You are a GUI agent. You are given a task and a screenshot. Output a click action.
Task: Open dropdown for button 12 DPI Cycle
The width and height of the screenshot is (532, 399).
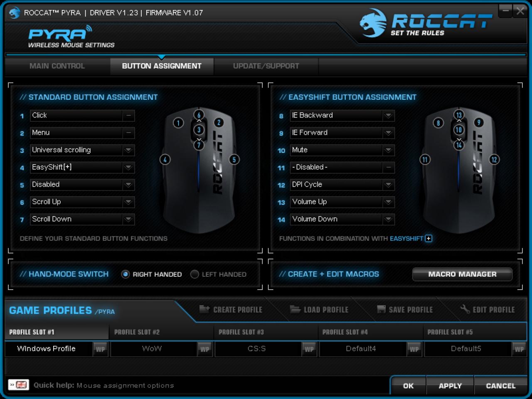tap(388, 185)
